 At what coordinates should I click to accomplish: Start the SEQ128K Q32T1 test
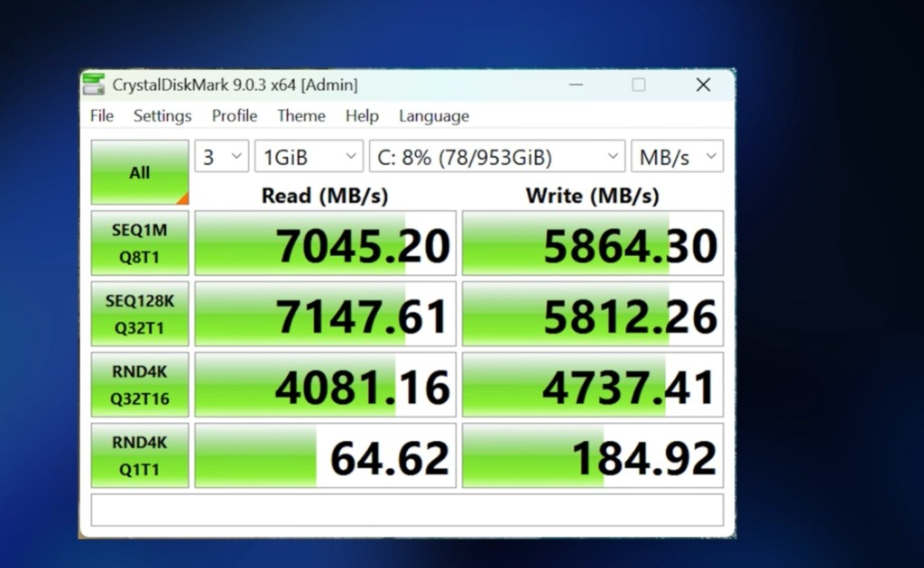pos(140,314)
